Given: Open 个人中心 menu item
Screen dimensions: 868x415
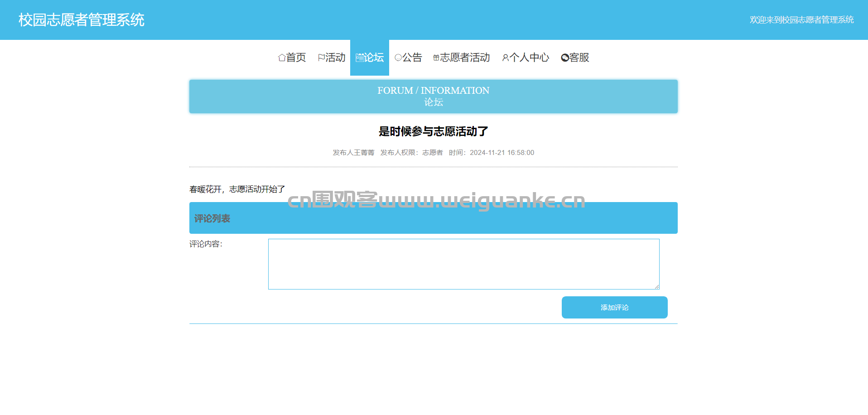Looking at the screenshot, I should tap(526, 58).
